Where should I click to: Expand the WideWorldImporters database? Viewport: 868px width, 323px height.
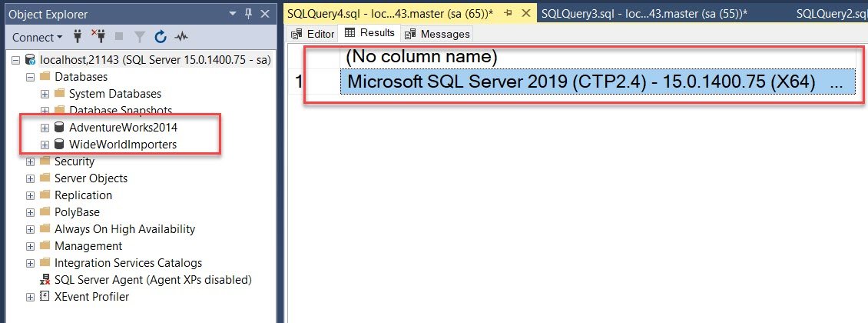pos(45,145)
